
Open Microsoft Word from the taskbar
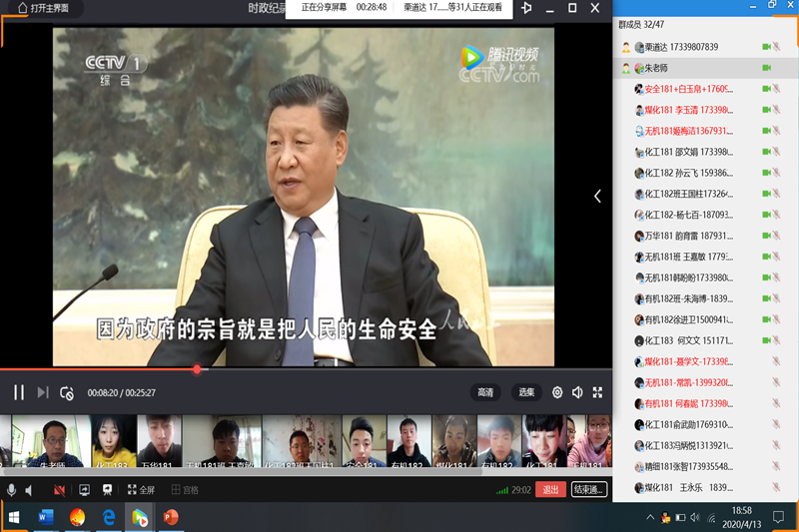point(46,517)
